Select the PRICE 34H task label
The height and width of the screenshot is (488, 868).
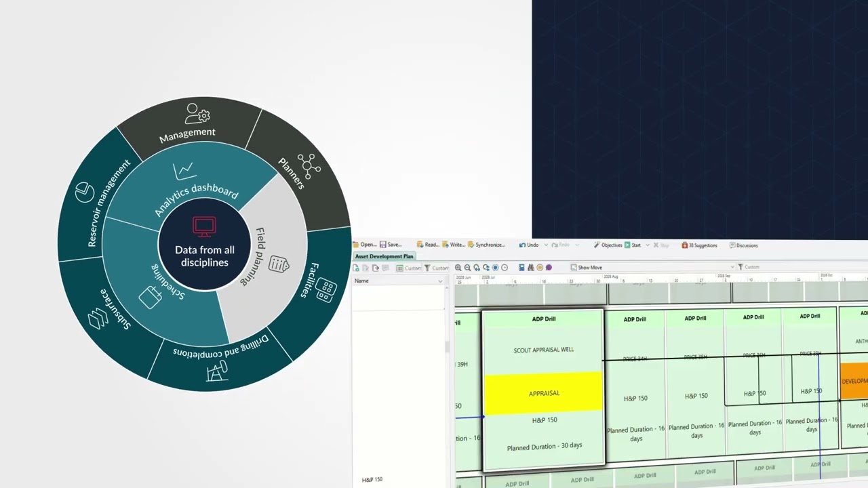pyautogui.click(x=635, y=359)
